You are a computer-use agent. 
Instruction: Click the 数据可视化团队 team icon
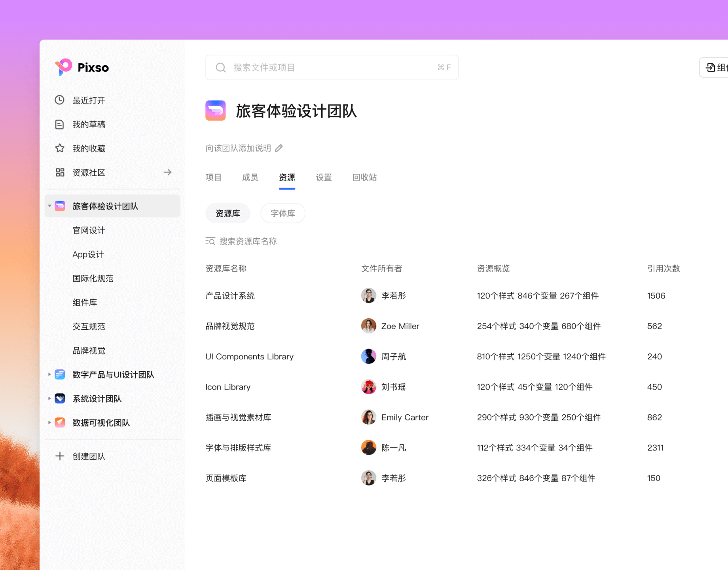click(x=60, y=423)
